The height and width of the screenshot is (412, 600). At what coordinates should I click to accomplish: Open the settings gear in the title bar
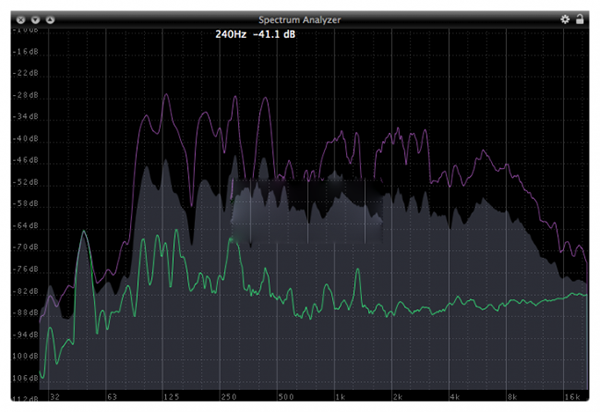point(565,19)
